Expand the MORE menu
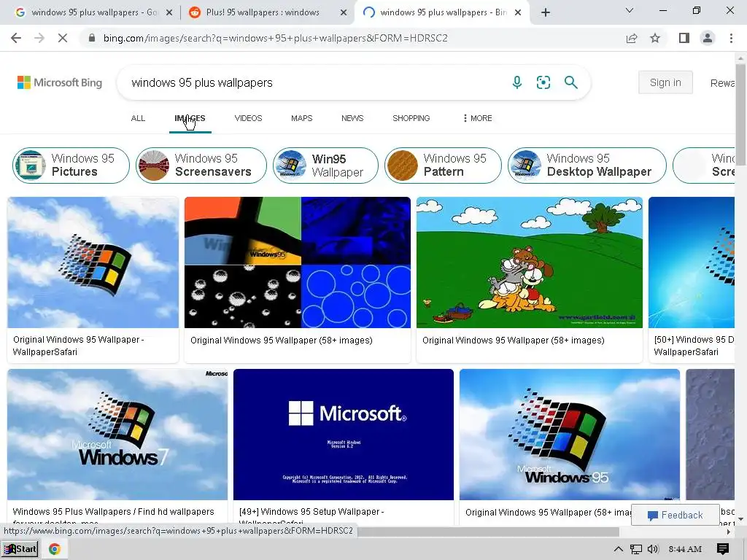Image resolution: width=747 pixels, height=560 pixels. coord(477,118)
